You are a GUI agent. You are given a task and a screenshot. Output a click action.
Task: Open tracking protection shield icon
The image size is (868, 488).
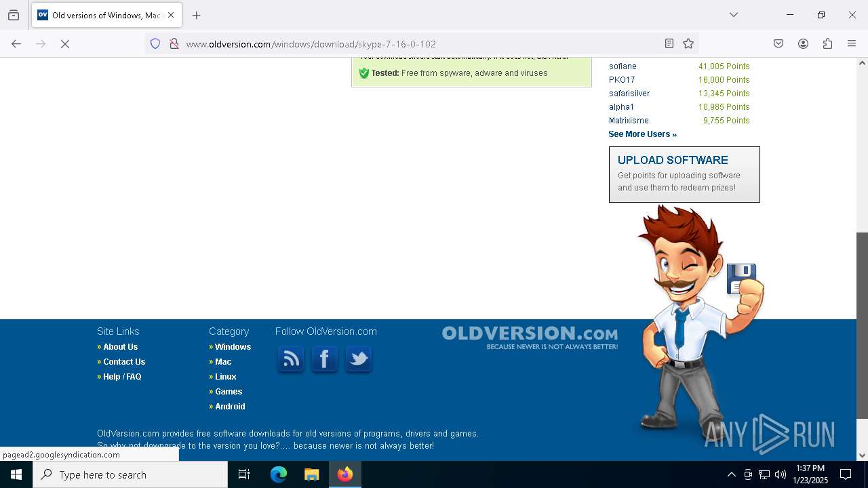[x=155, y=43]
